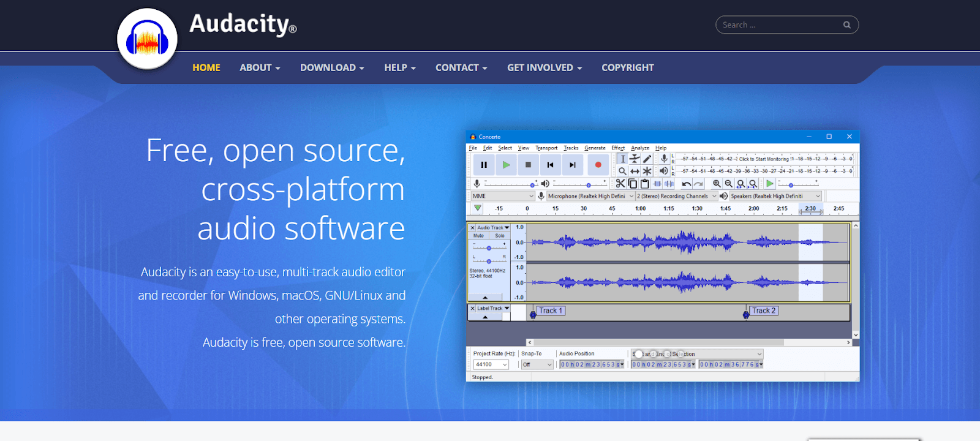Click the Pause button in Audacity
Viewport: 980px width, 441px height.
click(x=484, y=165)
